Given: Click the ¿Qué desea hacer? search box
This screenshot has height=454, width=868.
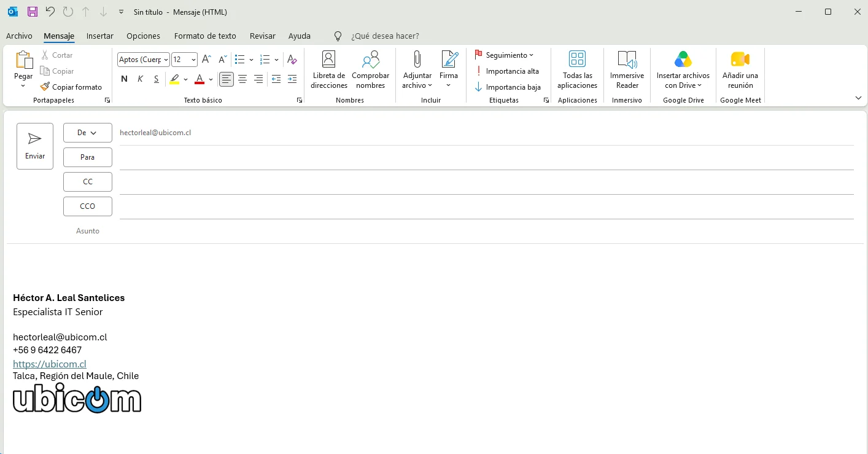Looking at the screenshot, I should tap(385, 36).
